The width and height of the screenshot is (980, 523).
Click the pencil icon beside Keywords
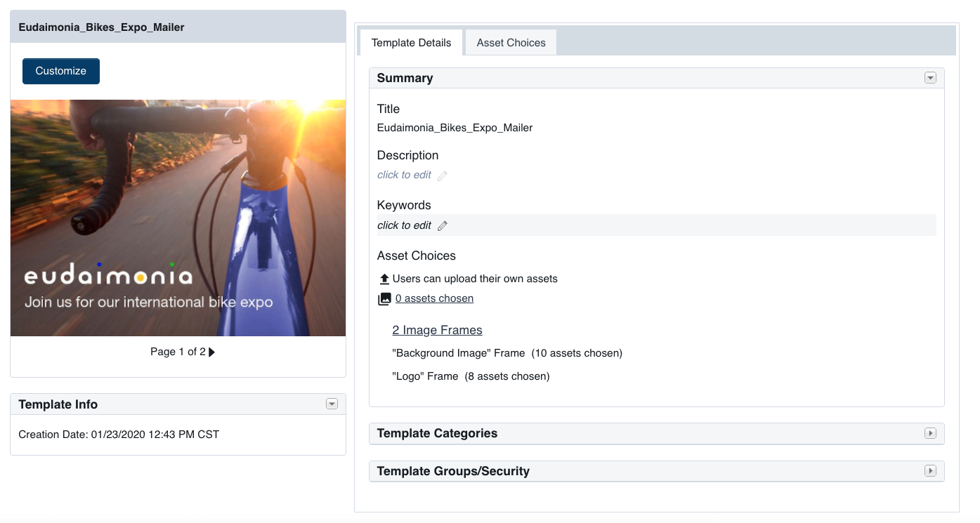442,226
